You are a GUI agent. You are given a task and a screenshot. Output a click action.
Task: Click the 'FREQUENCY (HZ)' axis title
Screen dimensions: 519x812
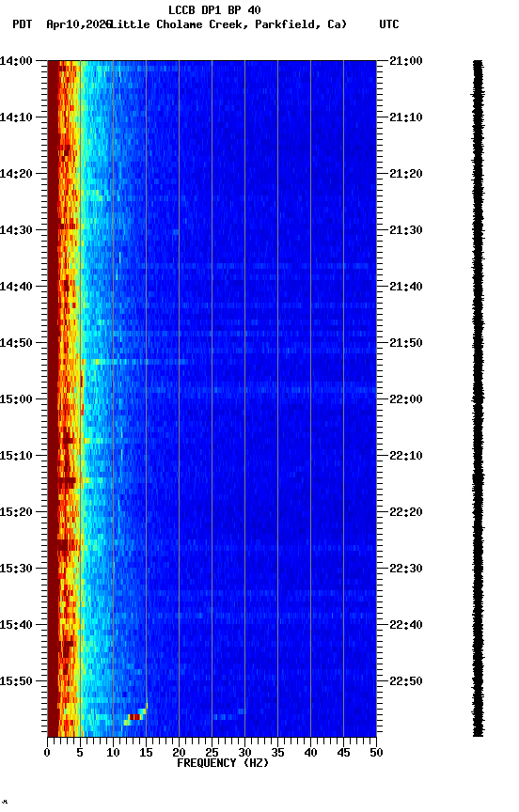click(223, 763)
